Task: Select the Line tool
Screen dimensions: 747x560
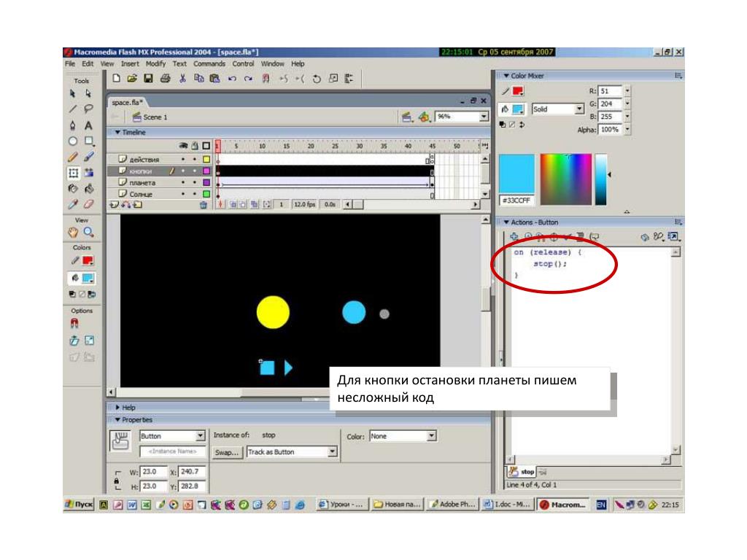Action: 72,109
